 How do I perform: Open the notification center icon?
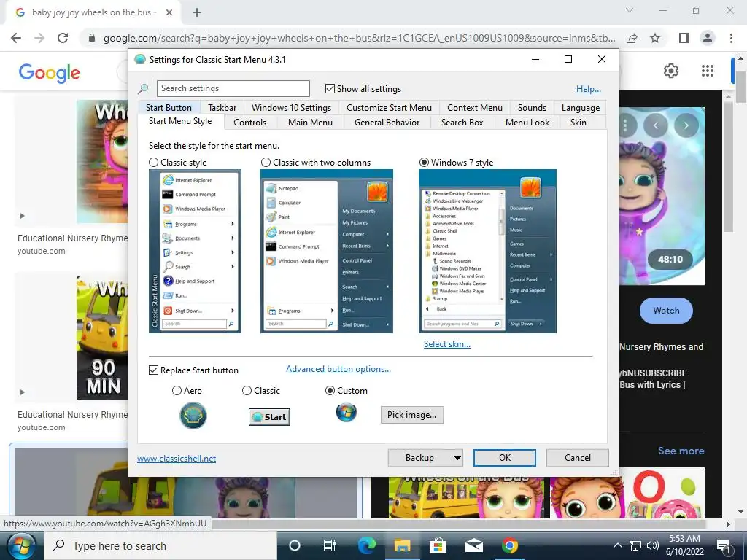(724, 546)
